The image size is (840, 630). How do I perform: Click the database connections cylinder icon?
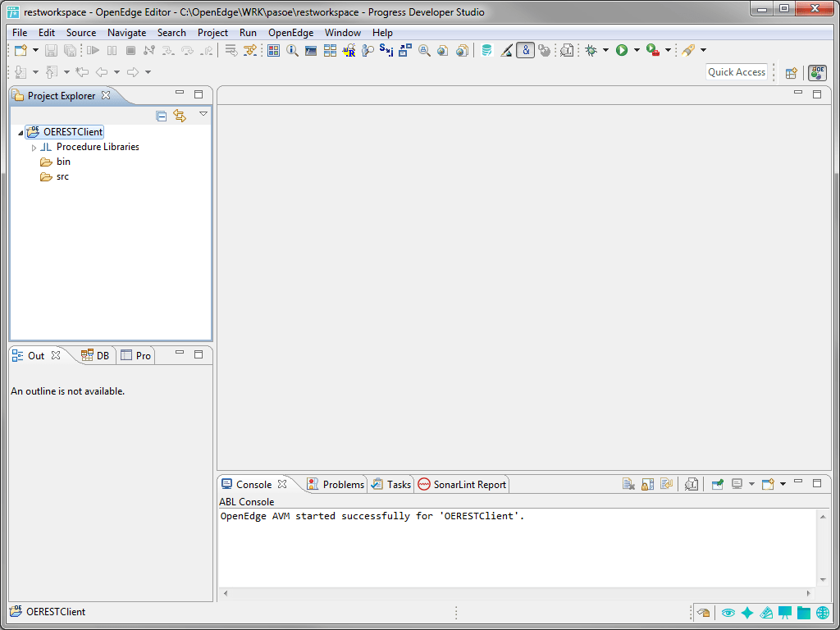pos(486,50)
